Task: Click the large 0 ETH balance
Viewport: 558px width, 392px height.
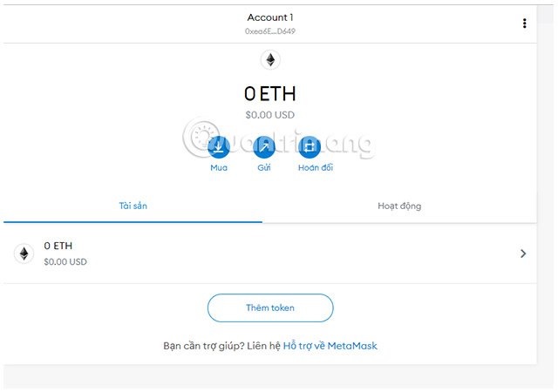Action: (x=270, y=94)
